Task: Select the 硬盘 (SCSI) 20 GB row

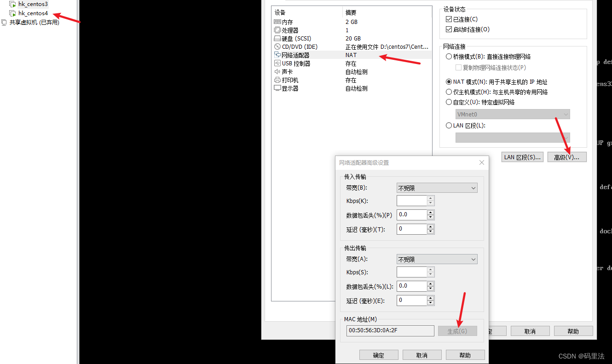Action: coord(352,39)
